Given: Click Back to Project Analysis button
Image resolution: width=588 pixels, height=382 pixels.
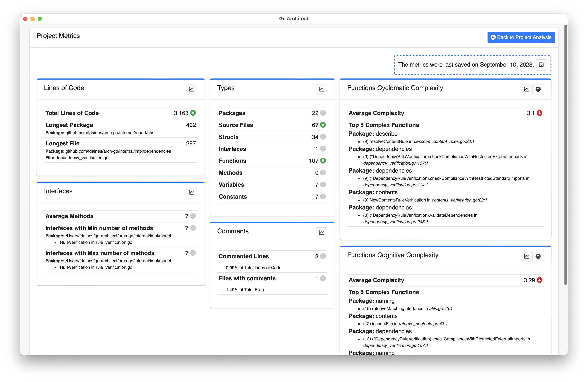Looking at the screenshot, I should click(521, 37).
